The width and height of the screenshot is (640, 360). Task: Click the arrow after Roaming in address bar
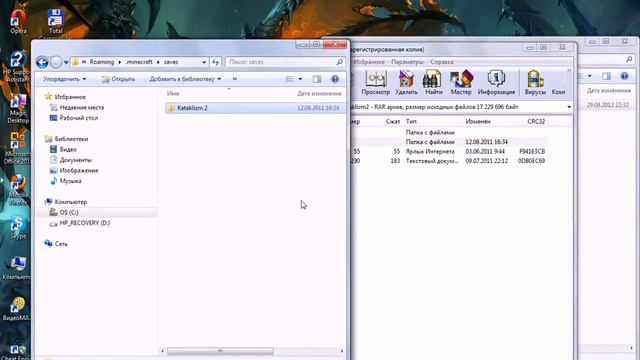[x=120, y=62]
